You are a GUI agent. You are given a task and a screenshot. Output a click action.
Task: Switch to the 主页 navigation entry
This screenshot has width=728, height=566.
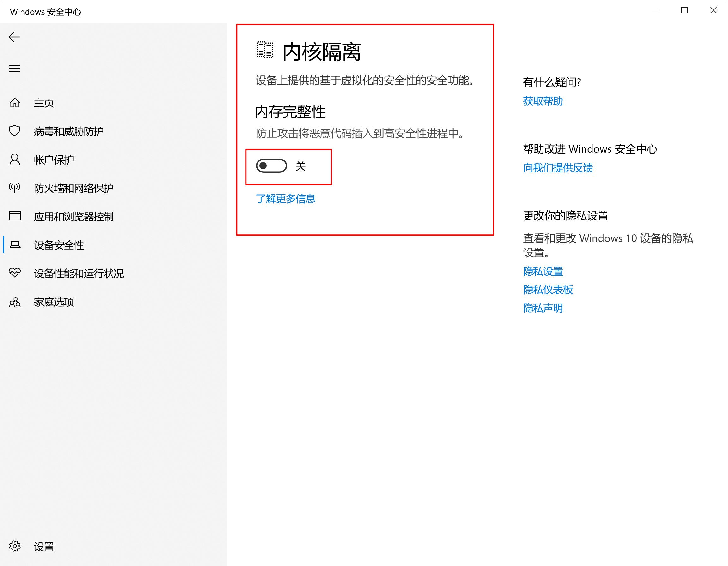(x=44, y=103)
